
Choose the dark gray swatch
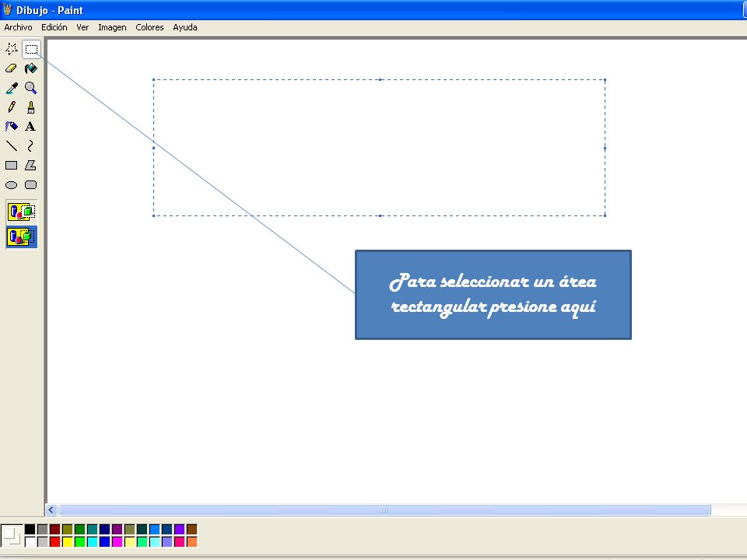(42, 529)
